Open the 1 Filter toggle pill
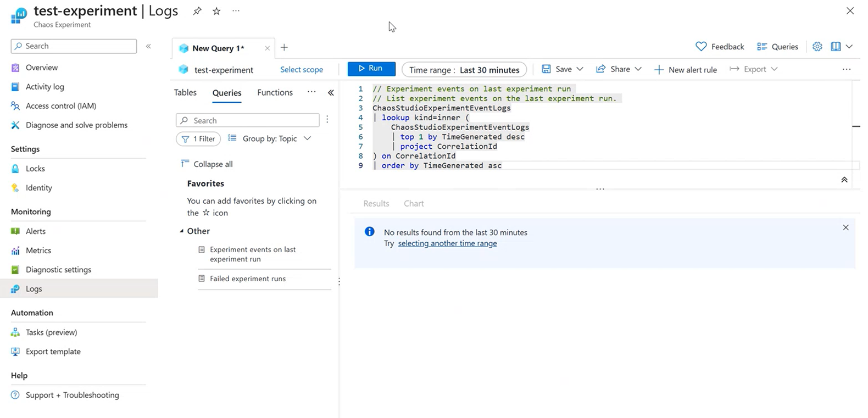This screenshot has height=418, width=868. point(198,139)
